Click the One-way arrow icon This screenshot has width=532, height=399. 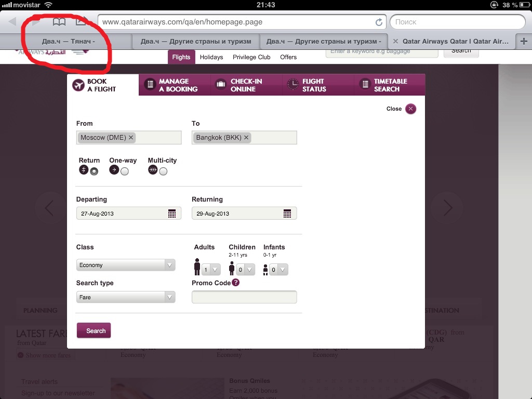click(114, 170)
